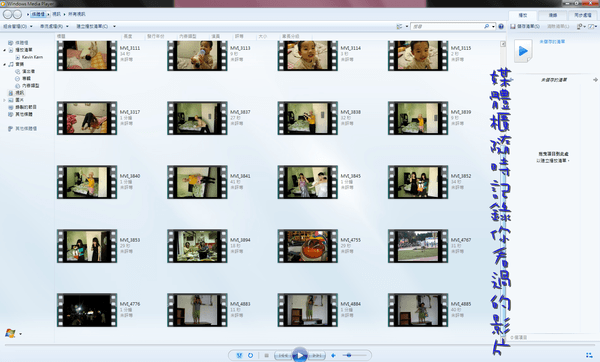The image size is (600, 362).
Task: Select the MVI_4776 dark night thumbnail
Action: tap(87, 310)
